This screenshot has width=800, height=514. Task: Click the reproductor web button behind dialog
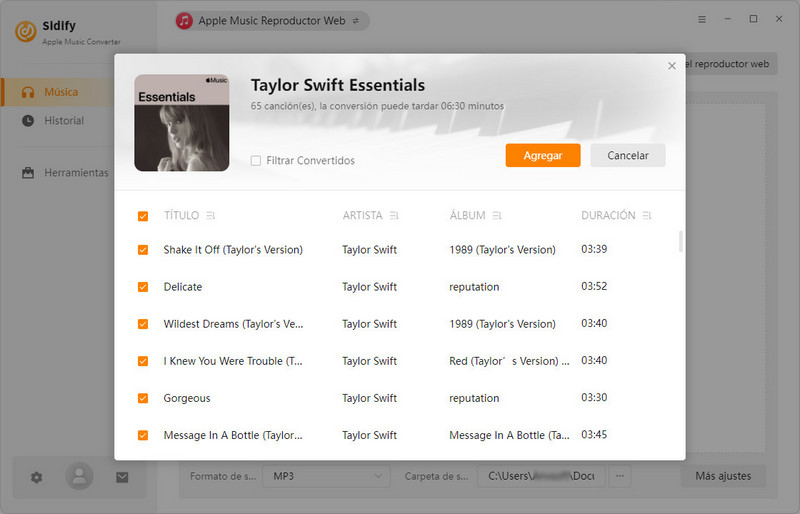pos(732,64)
